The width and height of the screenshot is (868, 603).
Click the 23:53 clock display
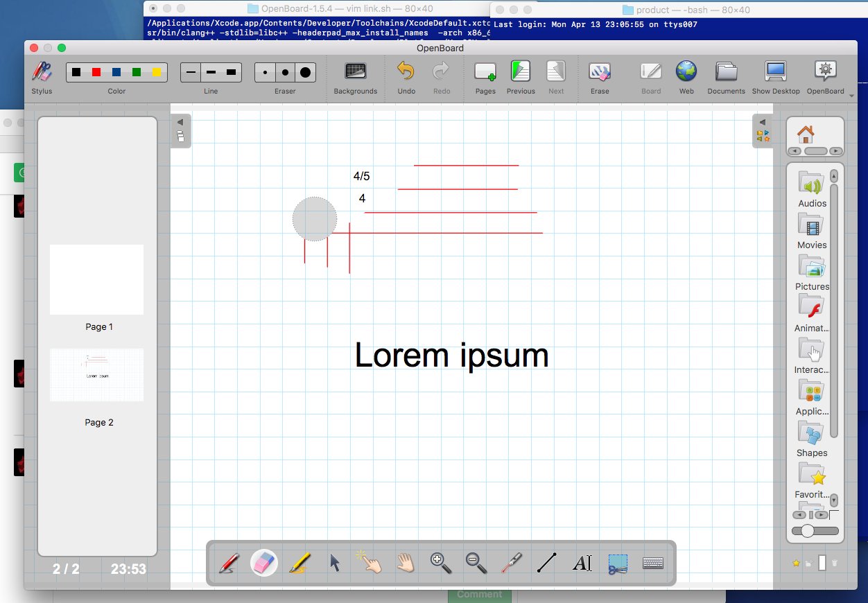(128, 569)
